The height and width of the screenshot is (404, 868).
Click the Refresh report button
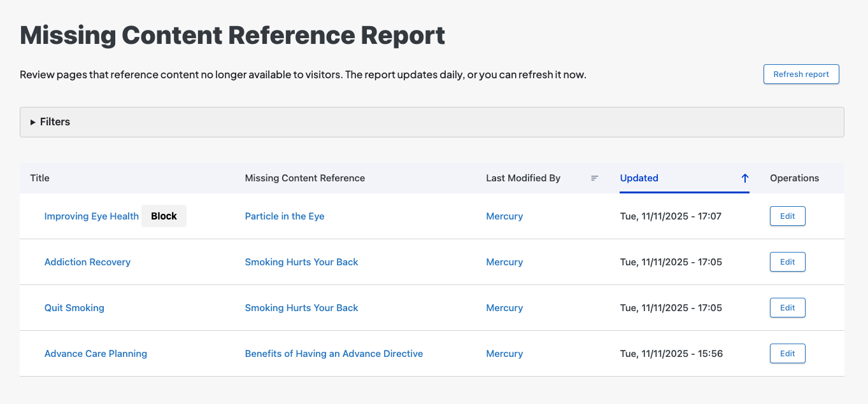coord(800,74)
